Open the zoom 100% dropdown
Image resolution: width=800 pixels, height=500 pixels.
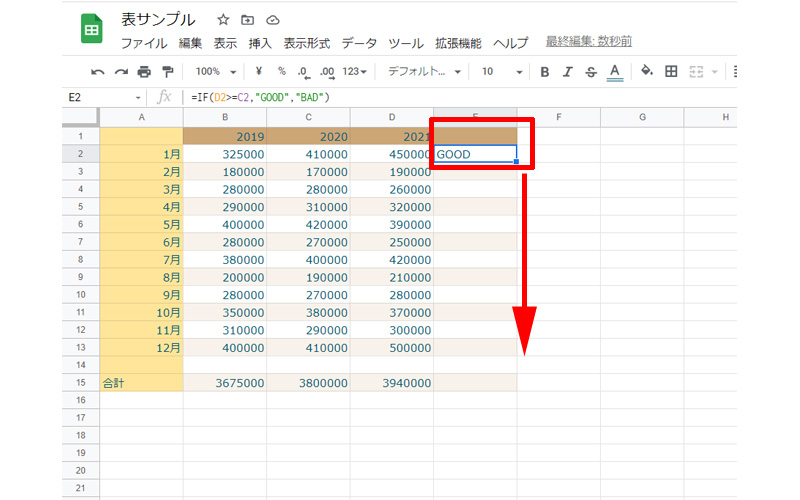pyautogui.click(x=215, y=71)
